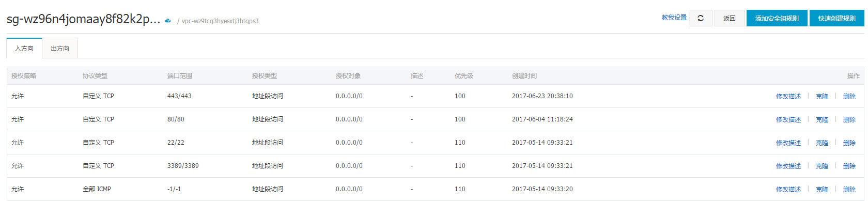Viewport: 868px width, 201px height.
Task: Click 修改描述 for port 22/22 rule
Action: point(788,143)
